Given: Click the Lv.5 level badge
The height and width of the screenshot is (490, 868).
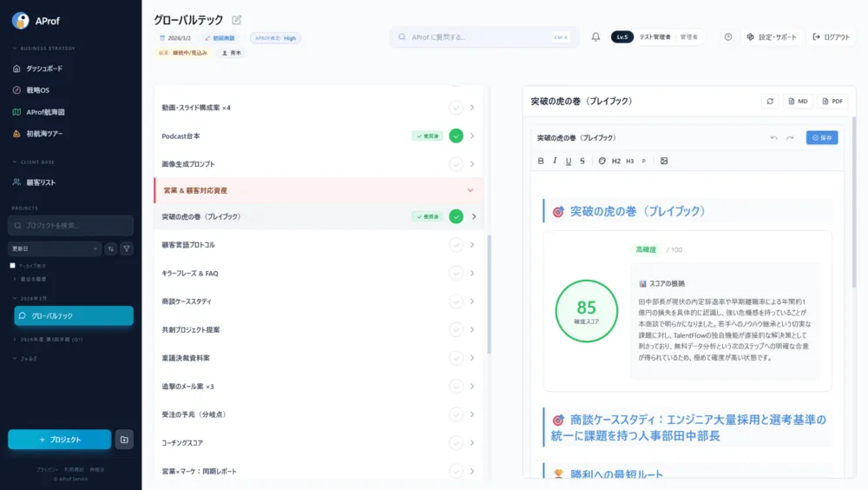Looking at the screenshot, I should (x=622, y=37).
